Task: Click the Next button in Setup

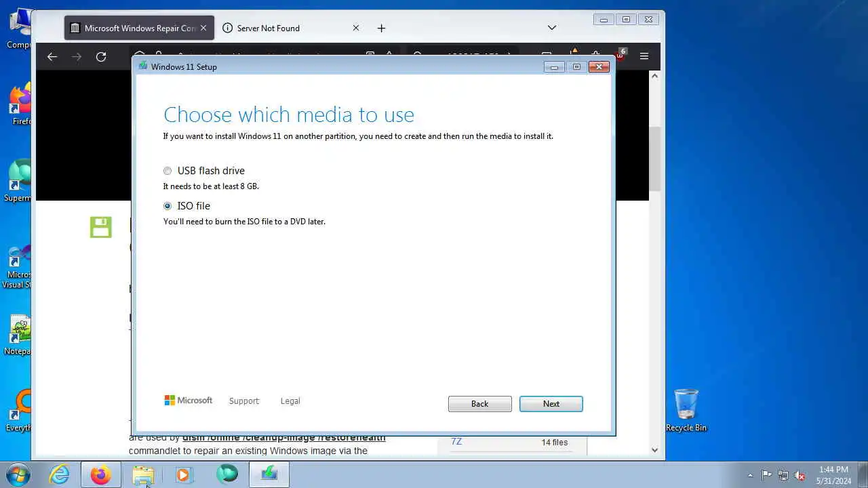Action: (551, 404)
